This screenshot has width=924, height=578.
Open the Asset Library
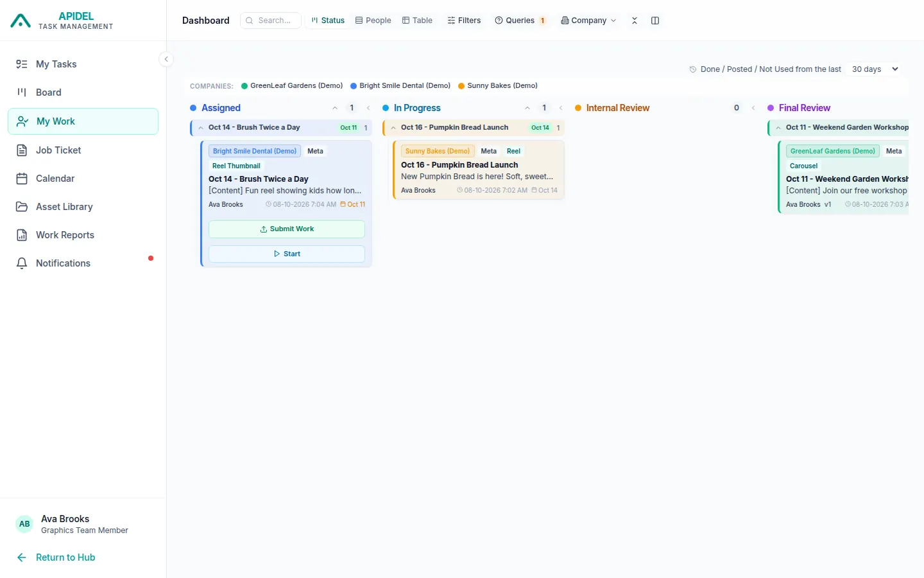83,207
